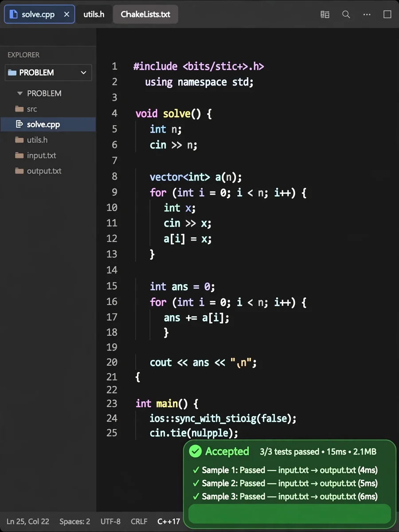Click line number 23 in the gutter

pyautogui.click(x=112, y=404)
